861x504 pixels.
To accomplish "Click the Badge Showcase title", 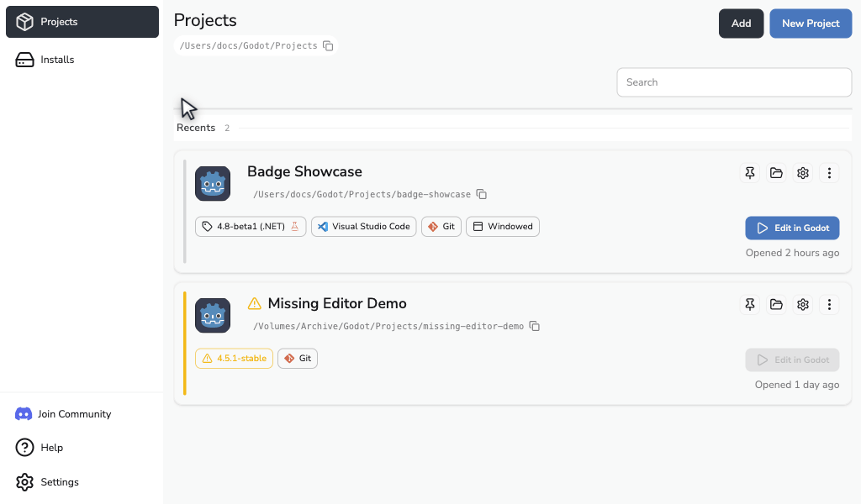I will point(304,171).
